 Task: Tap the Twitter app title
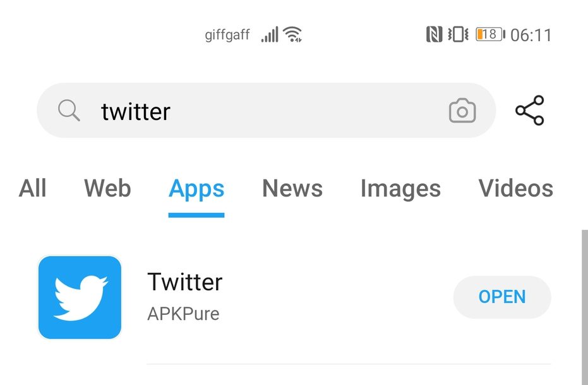pyautogui.click(x=184, y=282)
